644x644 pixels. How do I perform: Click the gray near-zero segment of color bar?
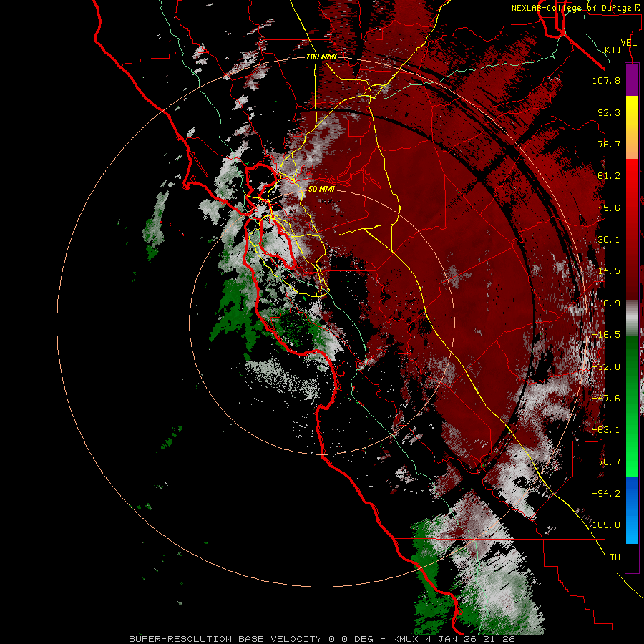tap(632, 318)
